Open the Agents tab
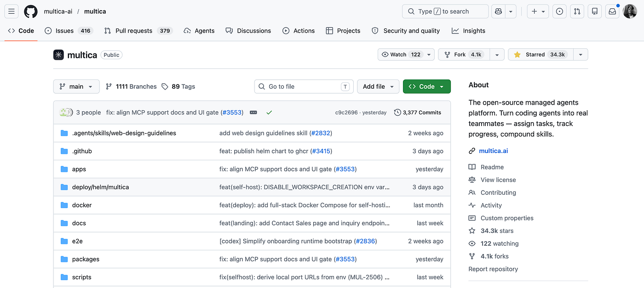Screen dimensions: 644x288 coord(199,31)
